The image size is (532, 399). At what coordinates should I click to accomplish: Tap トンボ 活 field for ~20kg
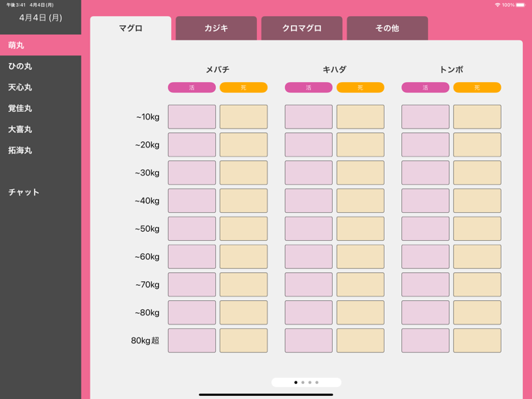pyautogui.click(x=426, y=144)
